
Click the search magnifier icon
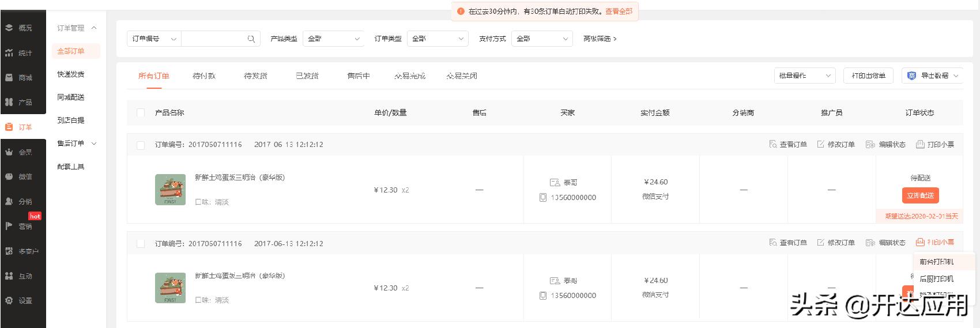251,39
